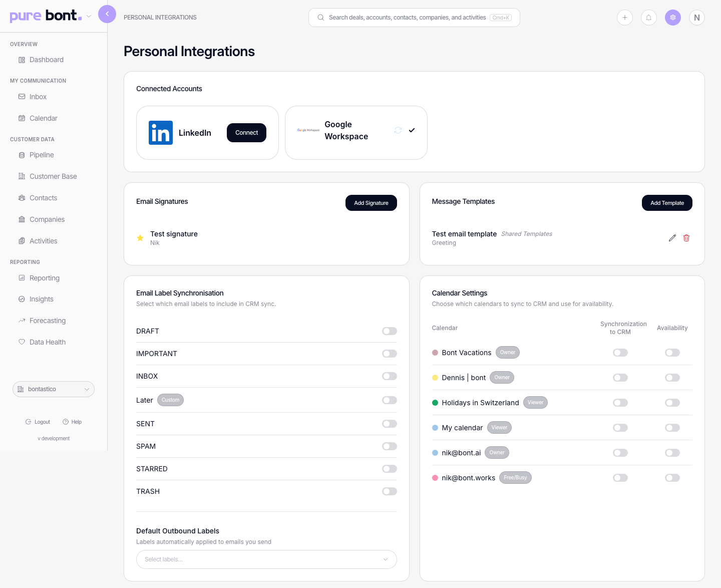
Task: Click Google Workspace connected checkmark
Action: pyautogui.click(x=412, y=130)
